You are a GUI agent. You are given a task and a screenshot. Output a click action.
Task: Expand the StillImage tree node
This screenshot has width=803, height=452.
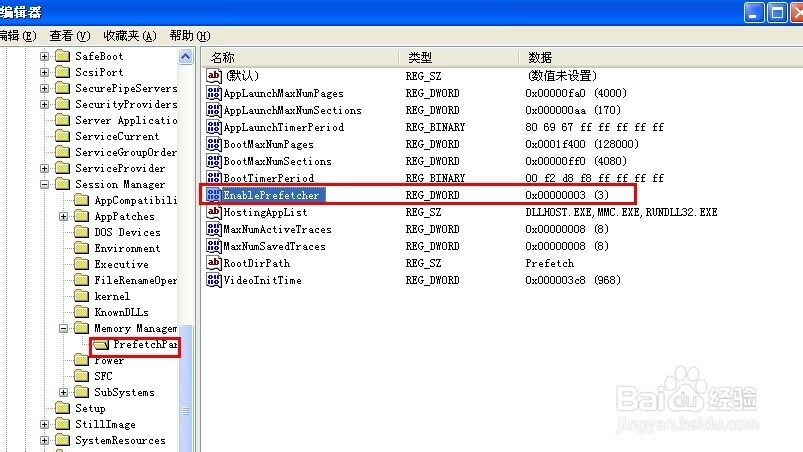tap(45, 424)
